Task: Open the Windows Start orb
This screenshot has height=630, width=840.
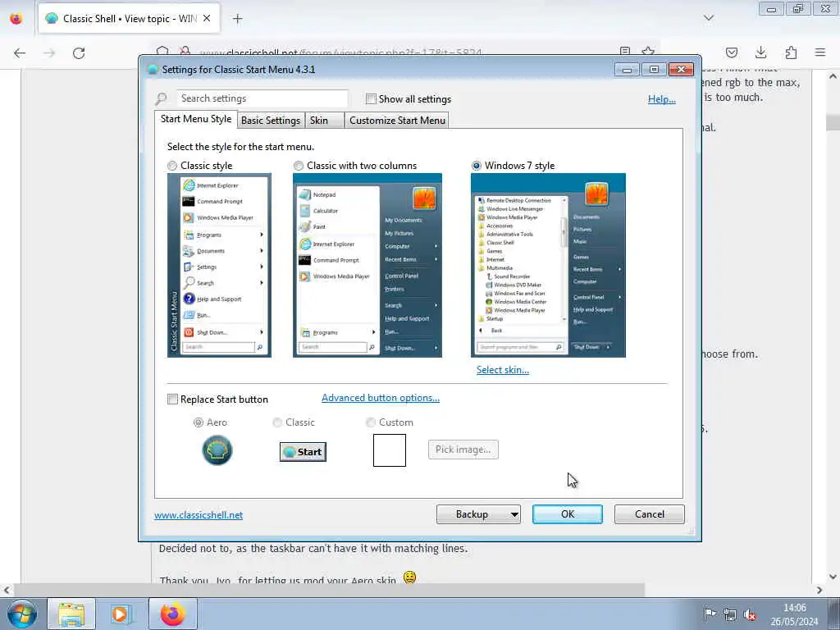Action: pyautogui.click(x=22, y=614)
